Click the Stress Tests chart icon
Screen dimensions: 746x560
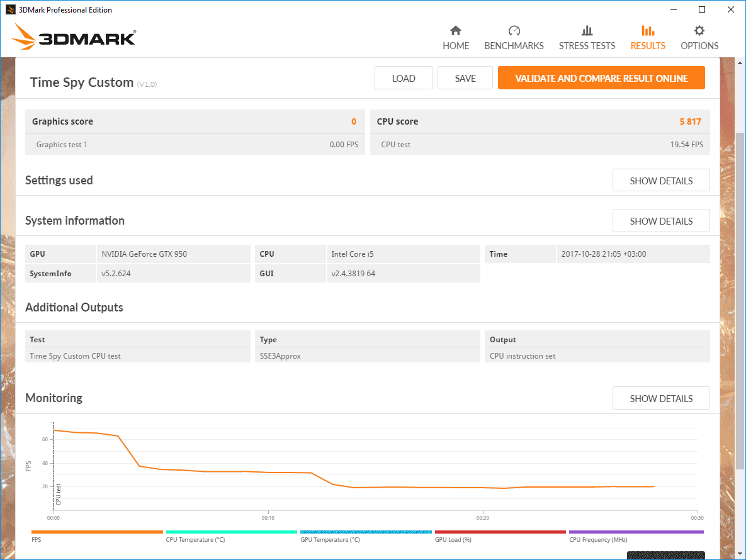(x=587, y=31)
